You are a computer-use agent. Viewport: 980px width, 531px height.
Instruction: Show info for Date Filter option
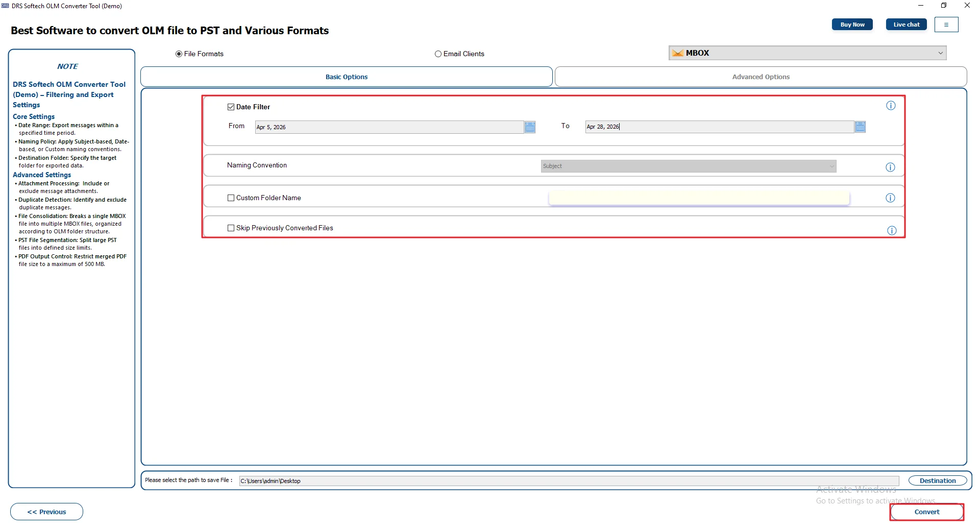[891, 106]
